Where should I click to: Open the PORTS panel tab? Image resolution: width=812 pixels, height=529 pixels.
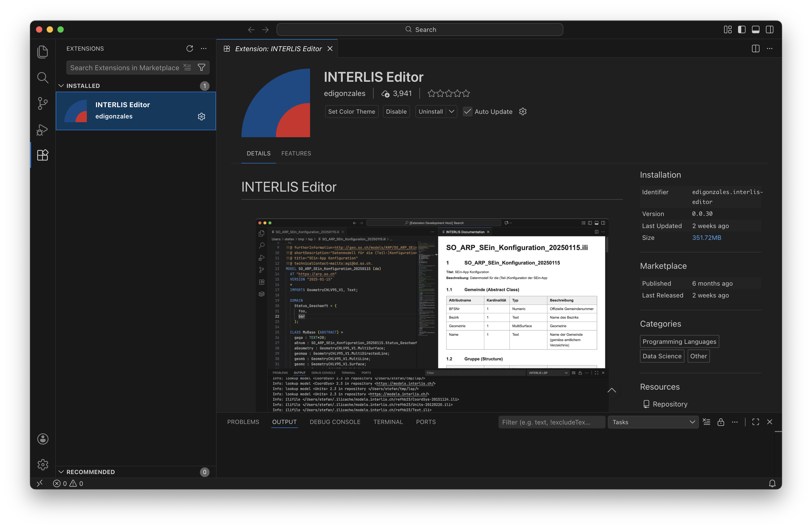pyautogui.click(x=426, y=422)
